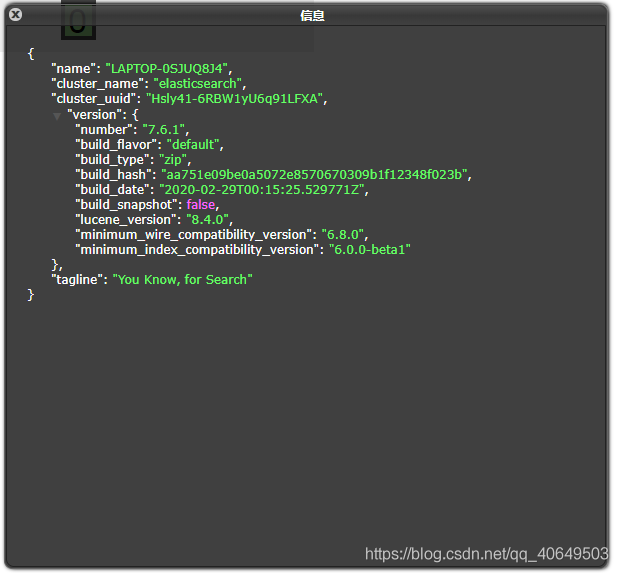This screenshot has height=573, width=619.
Task: Click the "tagline" key
Action: [77, 280]
